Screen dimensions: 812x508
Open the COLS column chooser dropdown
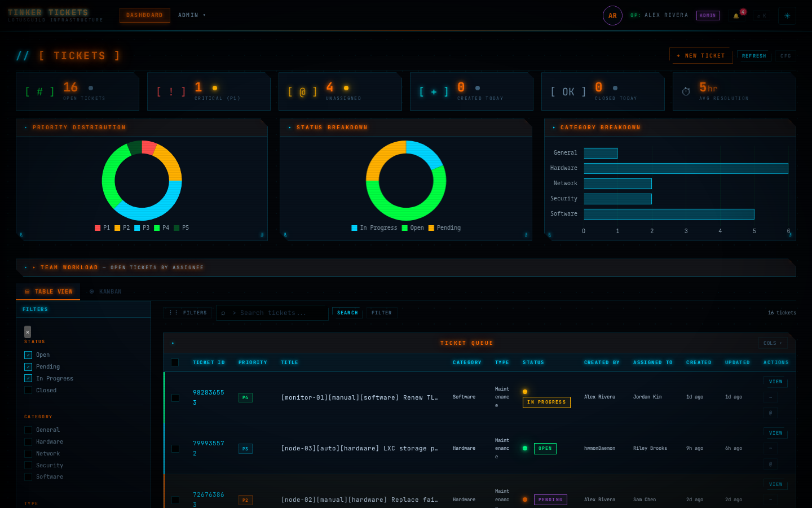click(773, 343)
